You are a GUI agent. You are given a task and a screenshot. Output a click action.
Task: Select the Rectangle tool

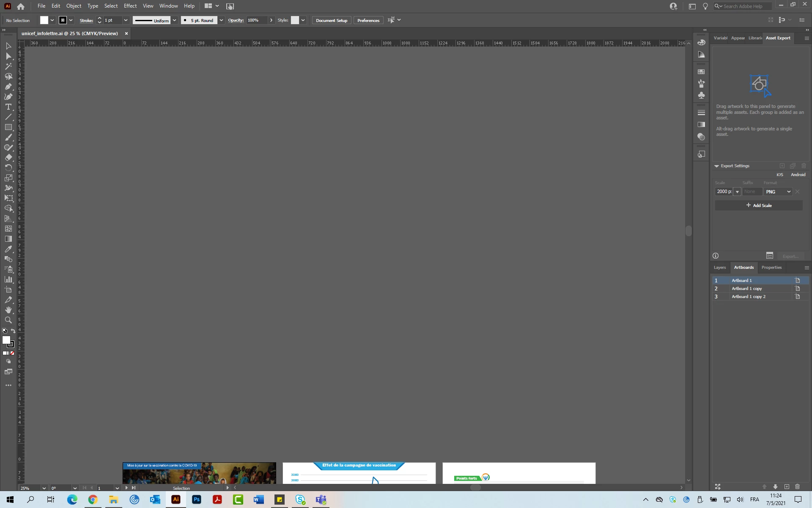pyautogui.click(x=8, y=127)
